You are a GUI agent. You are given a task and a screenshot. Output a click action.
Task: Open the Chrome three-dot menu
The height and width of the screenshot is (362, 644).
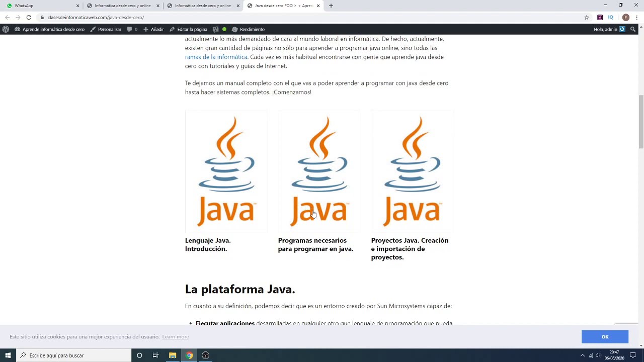click(636, 17)
